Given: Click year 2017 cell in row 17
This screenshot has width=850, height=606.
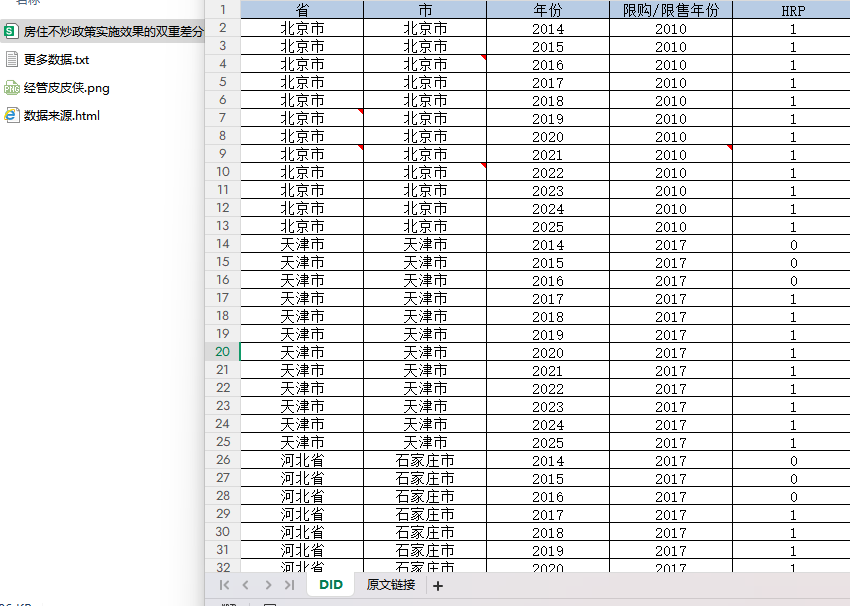Looking at the screenshot, I should click(548, 298).
